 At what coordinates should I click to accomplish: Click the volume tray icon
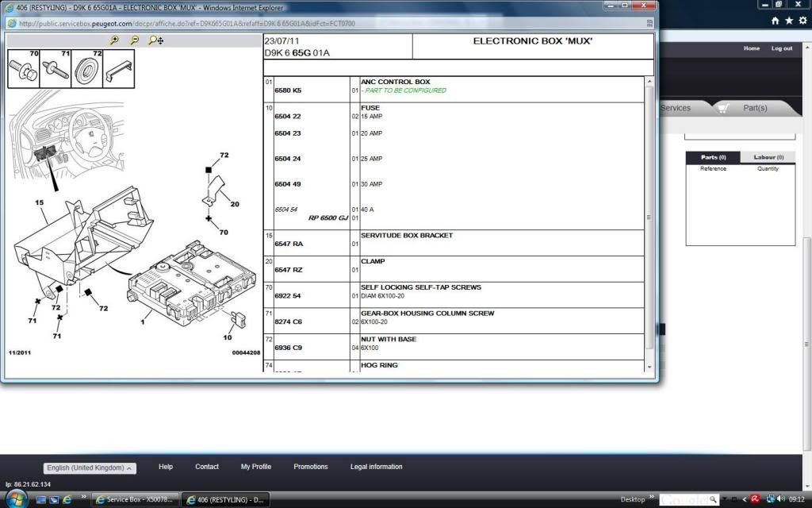[781, 499]
